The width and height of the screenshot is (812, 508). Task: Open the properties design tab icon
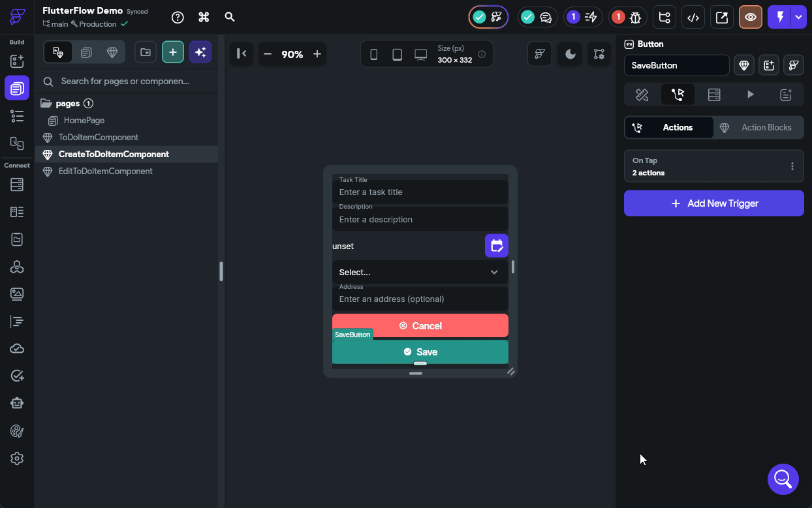pos(642,95)
